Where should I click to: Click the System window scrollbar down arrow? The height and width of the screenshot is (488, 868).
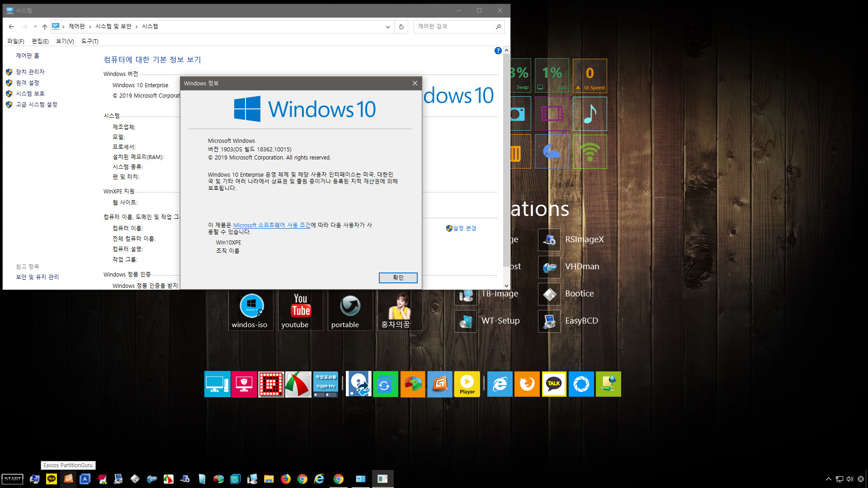point(506,286)
